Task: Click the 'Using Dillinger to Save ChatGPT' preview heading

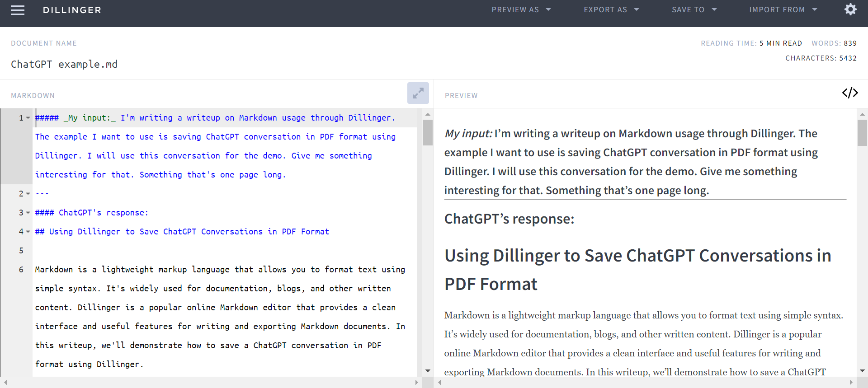Action: (637, 270)
